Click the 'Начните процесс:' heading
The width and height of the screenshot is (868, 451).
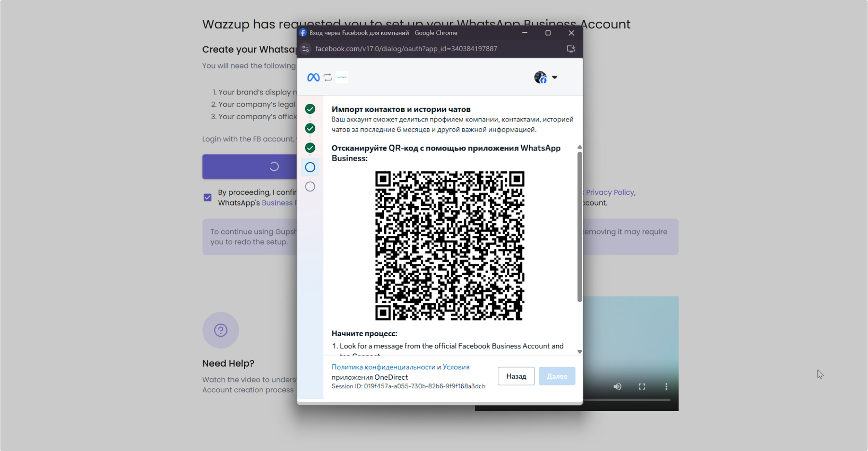tap(364, 333)
